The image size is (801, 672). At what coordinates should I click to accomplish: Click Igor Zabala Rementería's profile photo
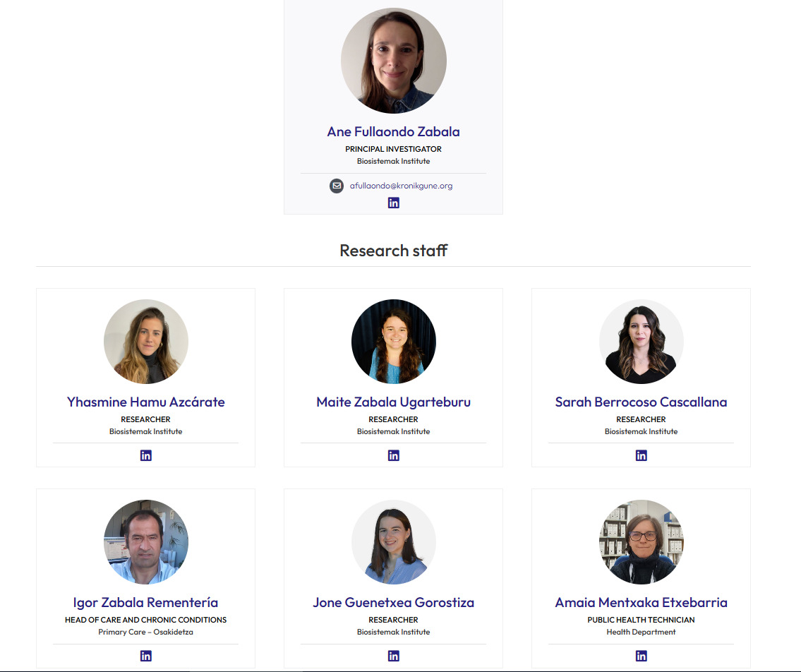pyautogui.click(x=145, y=541)
